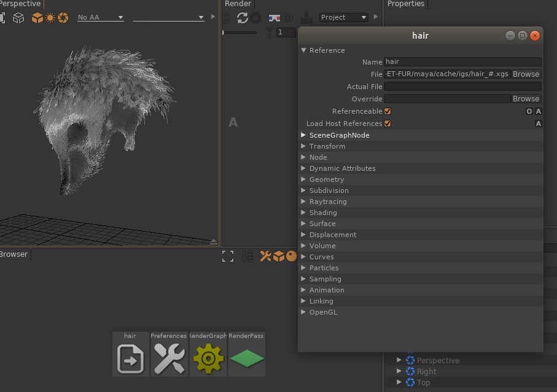Screen dimensions: 557x392
Task: Expand the Geometry section
Action: pos(327,179)
